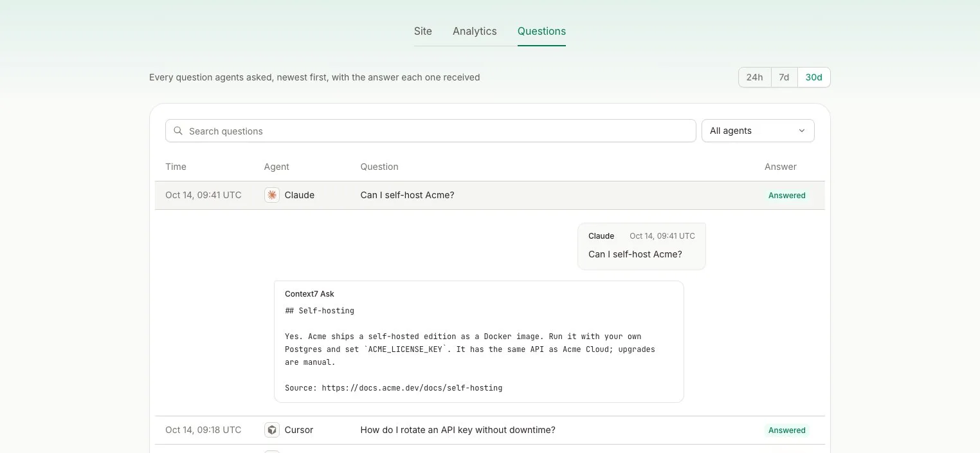Click Cursor agent name in table row

[x=299, y=430]
